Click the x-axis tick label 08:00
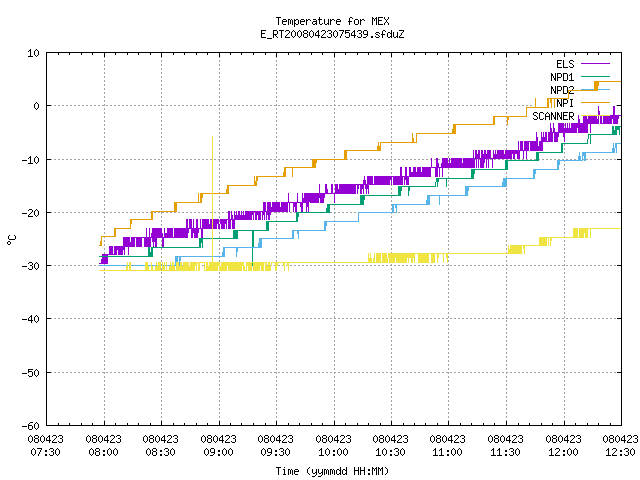 tap(103, 452)
